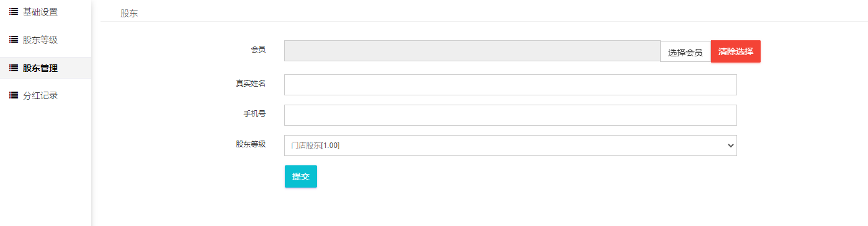
Task: Open the 分红记录 page from the sidebar
Action: pyautogui.click(x=45, y=95)
